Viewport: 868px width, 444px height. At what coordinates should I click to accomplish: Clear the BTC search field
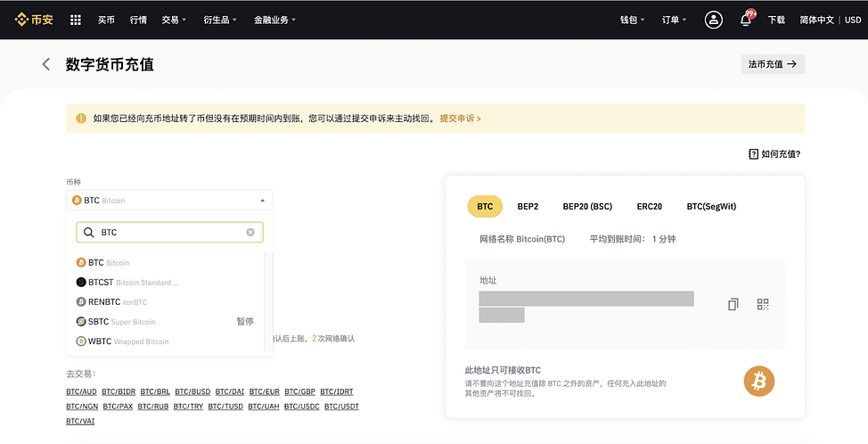[250, 233]
